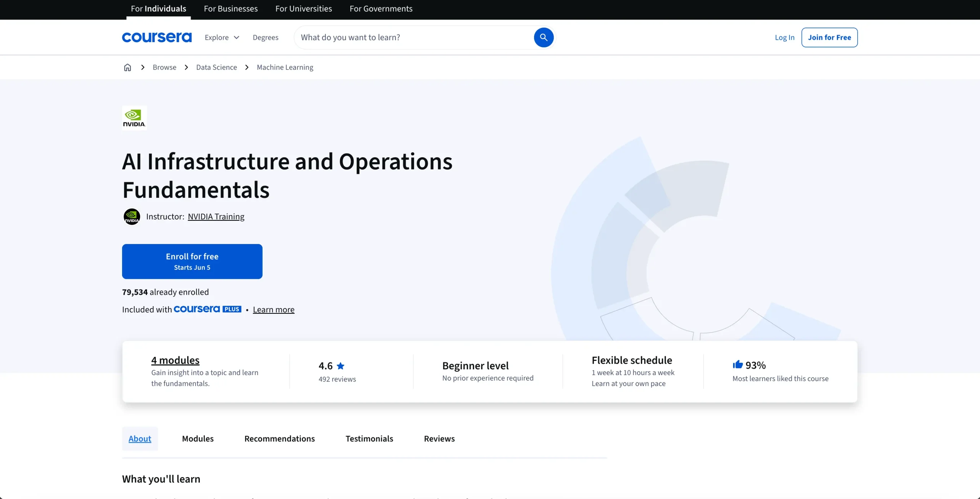Select the Recommendations tab
Screen dimensions: 980x499
[280, 439]
